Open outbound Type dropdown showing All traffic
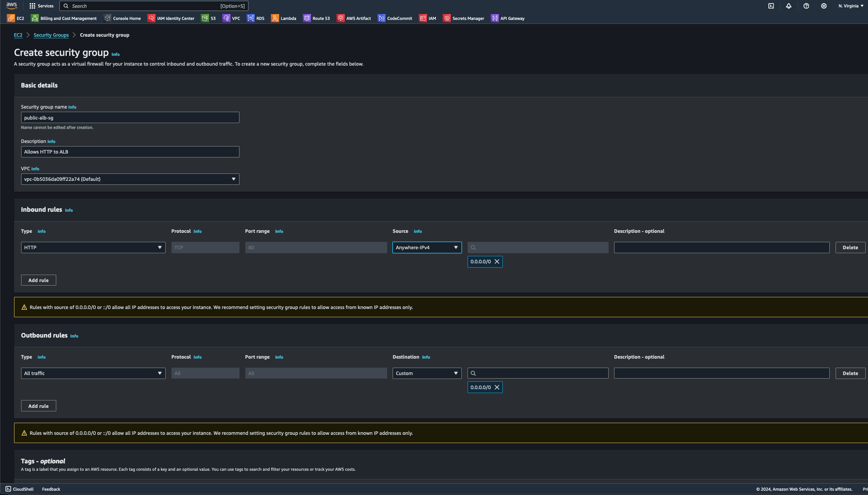The height and width of the screenshot is (495, 868). tap(93, 373)
